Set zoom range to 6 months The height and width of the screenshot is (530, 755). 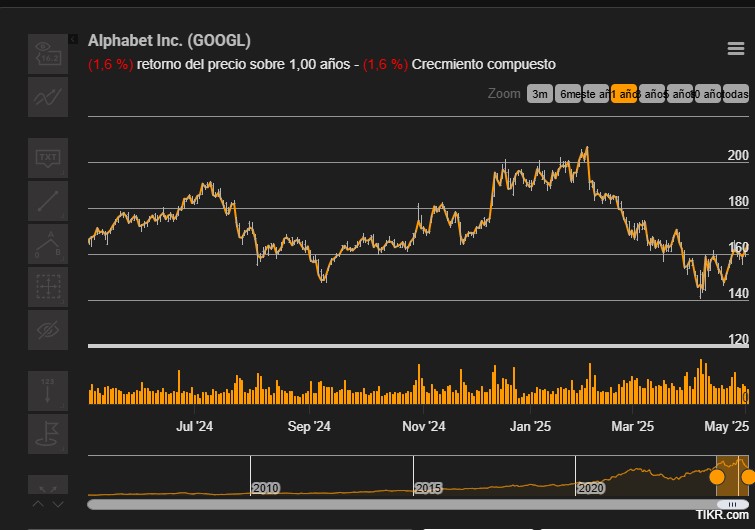568,94
